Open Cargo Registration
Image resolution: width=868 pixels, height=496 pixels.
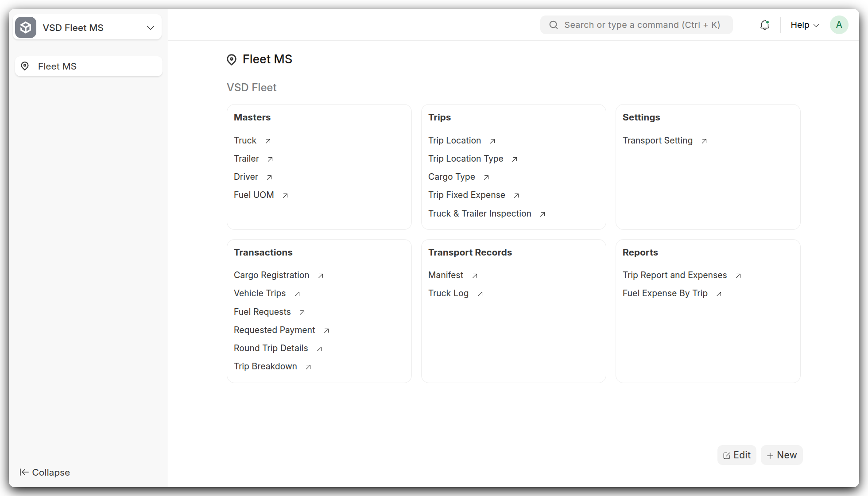271,275
